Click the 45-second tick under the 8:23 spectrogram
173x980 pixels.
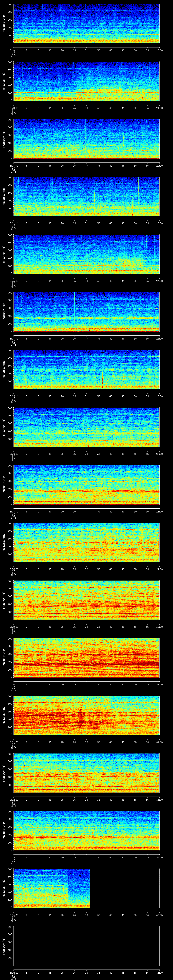click(123, 281)
